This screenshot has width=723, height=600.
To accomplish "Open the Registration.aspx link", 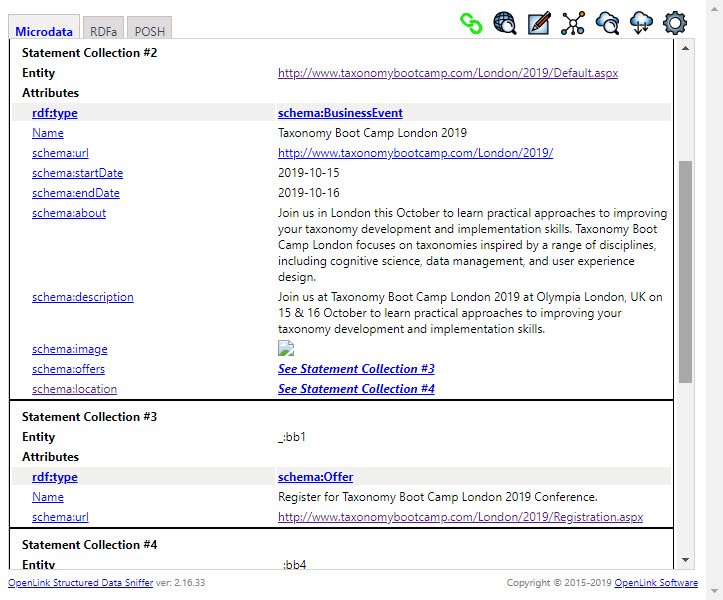I will tap(460, 517).
